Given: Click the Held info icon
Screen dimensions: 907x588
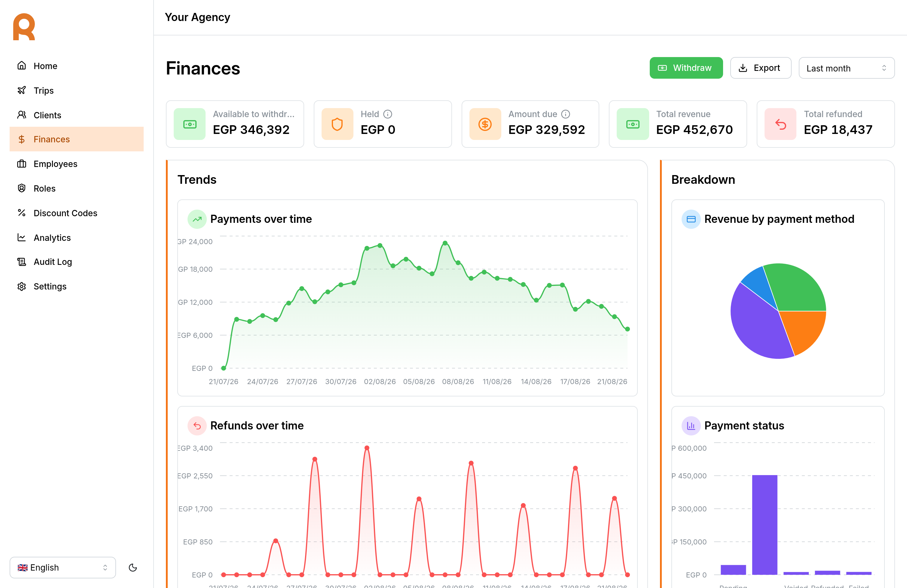Looking at the screenshot, I should [x=388, y=114].
